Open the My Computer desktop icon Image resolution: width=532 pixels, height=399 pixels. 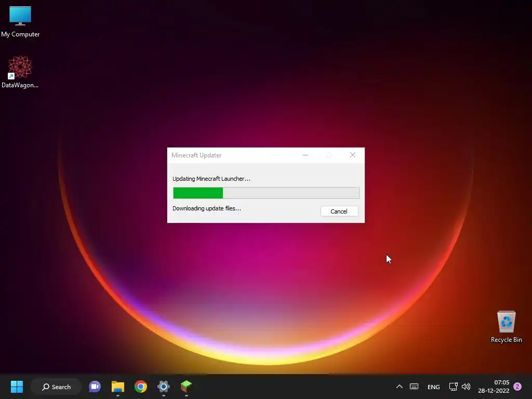[x=20, y=21]
